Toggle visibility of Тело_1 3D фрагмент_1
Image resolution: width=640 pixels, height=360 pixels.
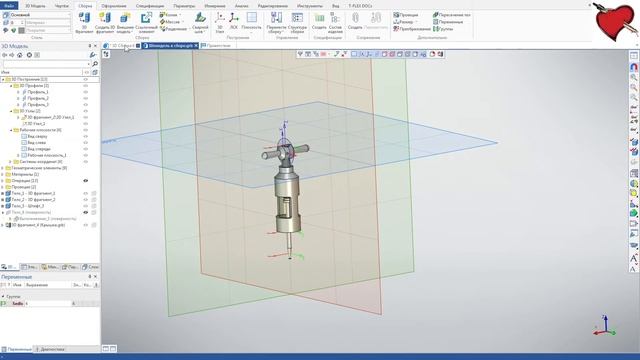pos(86,193)
